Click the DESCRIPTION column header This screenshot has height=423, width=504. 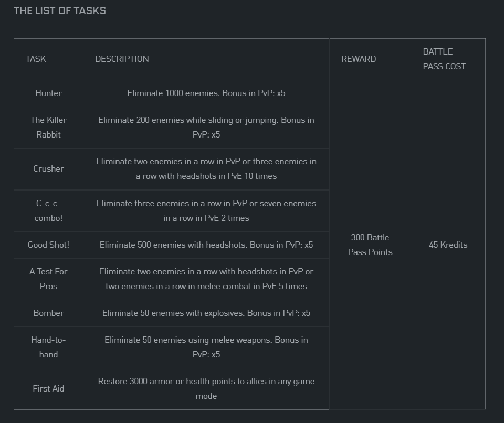tap(122, 59)
